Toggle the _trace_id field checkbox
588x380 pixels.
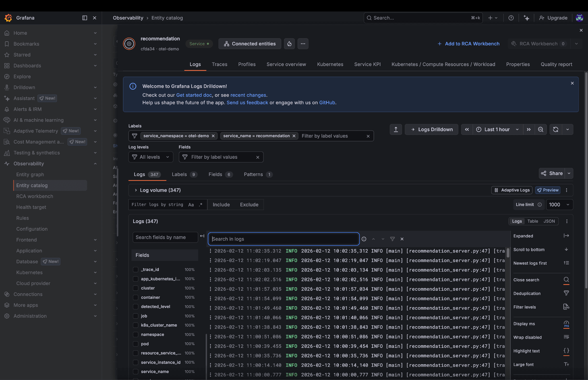[x=136, y=270]
